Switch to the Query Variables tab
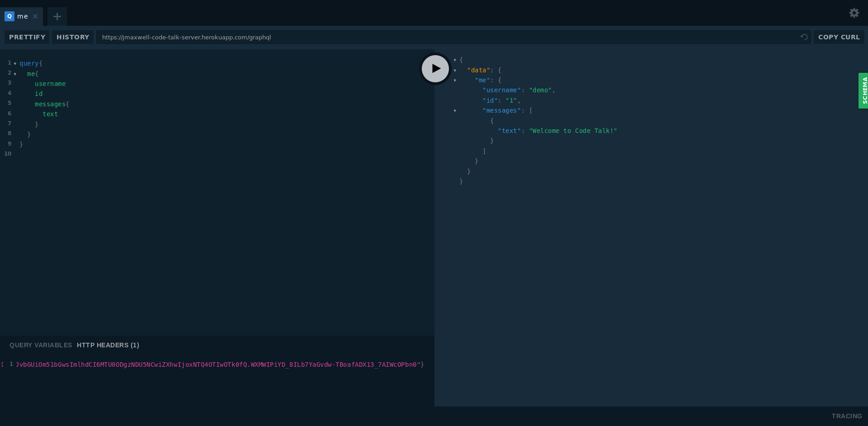This screenshot has height=426, width=868. click(41, 345)
